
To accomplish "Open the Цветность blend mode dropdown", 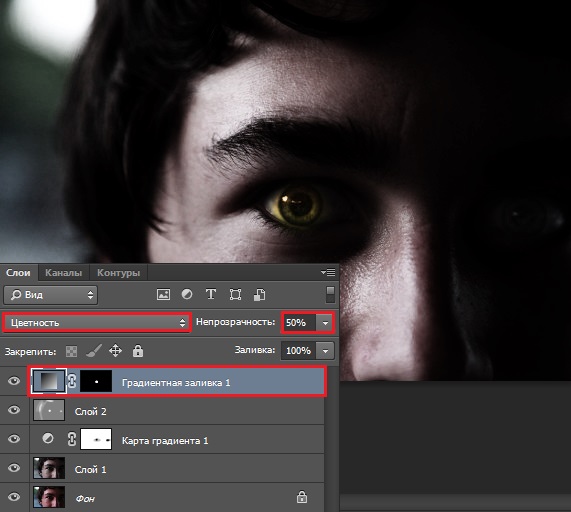I will click(x=97, y=323).
